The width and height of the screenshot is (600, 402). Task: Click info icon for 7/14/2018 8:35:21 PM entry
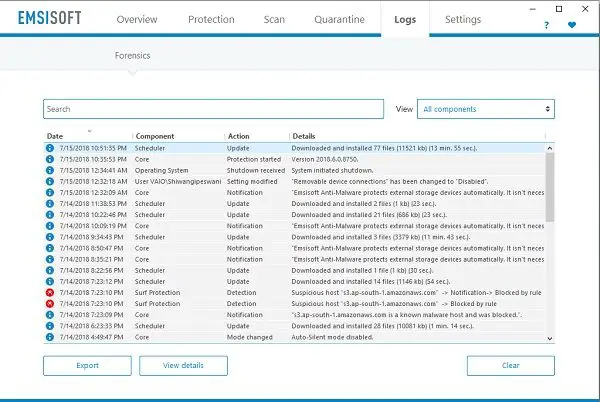[50, 259]
